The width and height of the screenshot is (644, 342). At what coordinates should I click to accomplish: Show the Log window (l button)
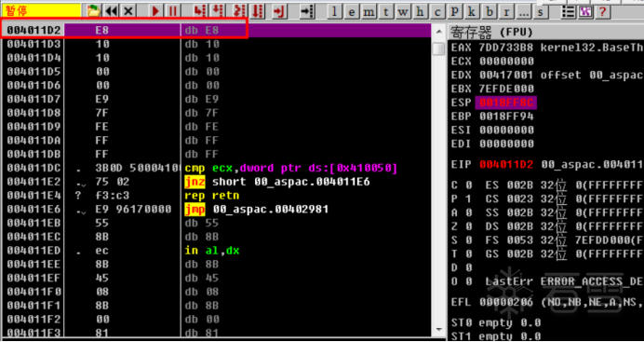[334, 11]
